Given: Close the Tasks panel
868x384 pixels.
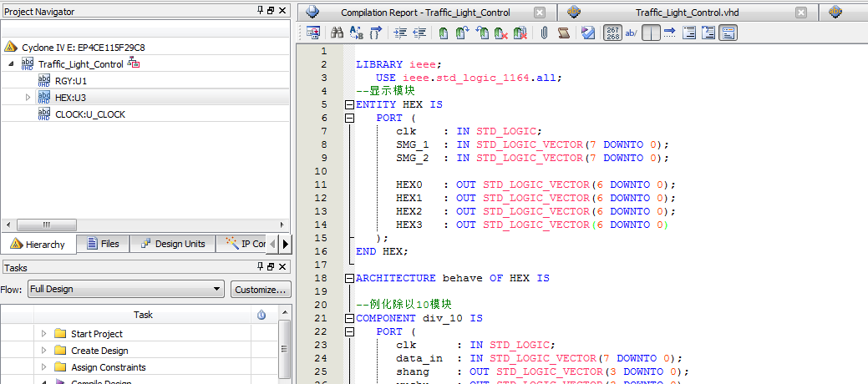Looking at the screenshot, I should [282, 267].
